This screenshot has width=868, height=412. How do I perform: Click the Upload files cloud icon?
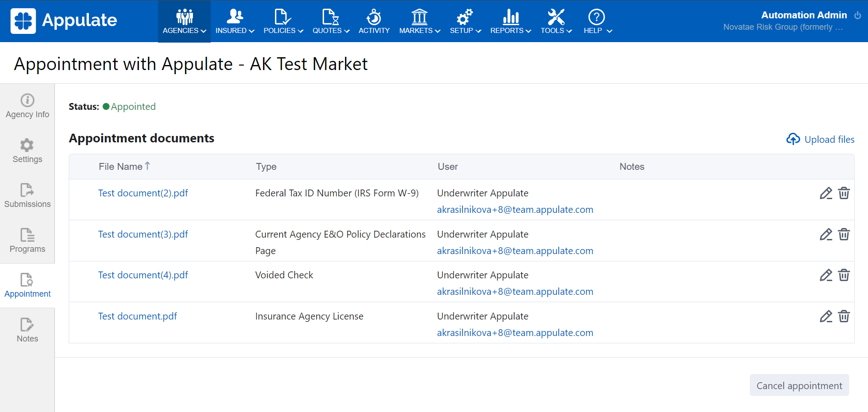793,139
